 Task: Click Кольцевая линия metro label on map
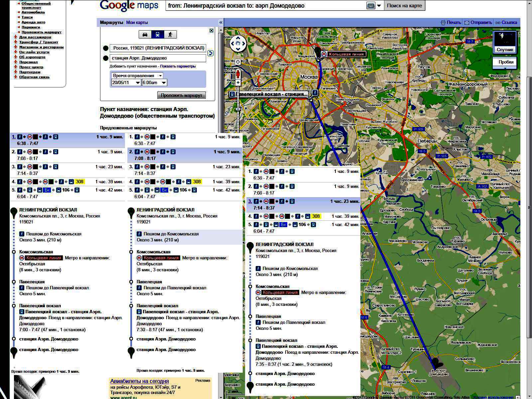click(343, 54)
